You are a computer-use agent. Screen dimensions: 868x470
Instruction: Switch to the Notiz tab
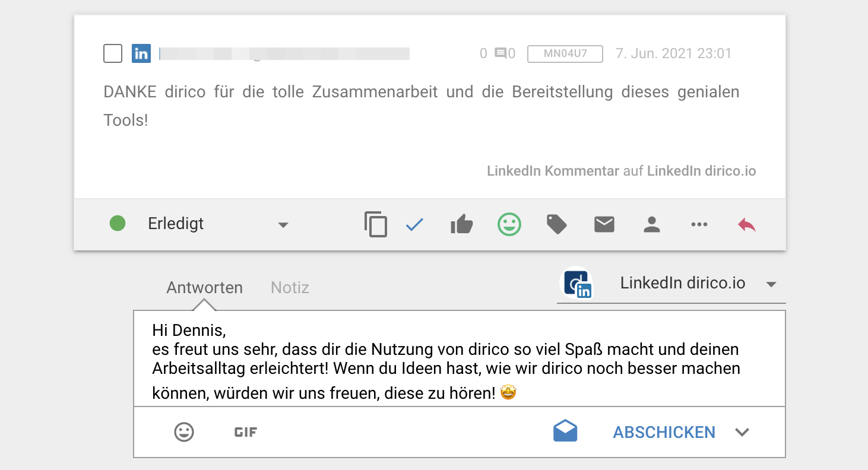(x=290, y=288)
